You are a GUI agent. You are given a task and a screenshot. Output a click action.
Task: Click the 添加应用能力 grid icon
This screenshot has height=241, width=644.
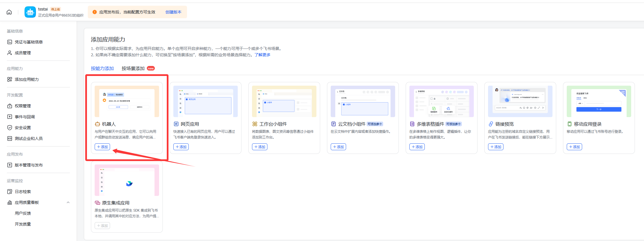[10, 79]
